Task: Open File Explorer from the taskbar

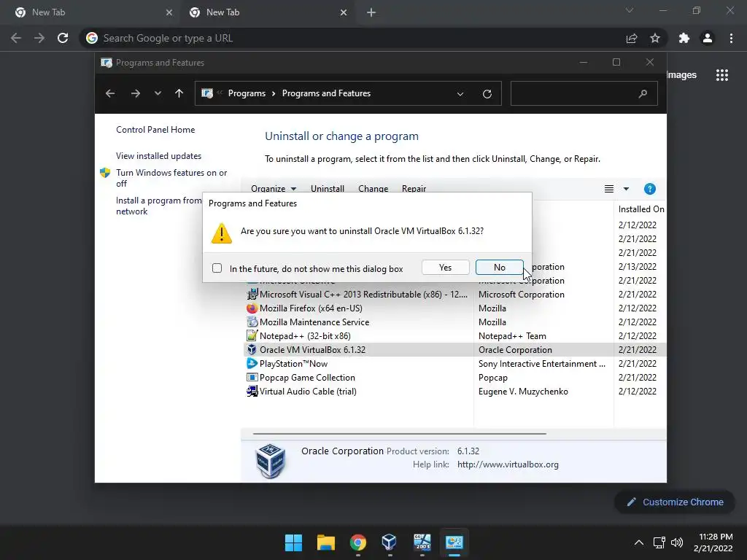Action: click(326, 542)
